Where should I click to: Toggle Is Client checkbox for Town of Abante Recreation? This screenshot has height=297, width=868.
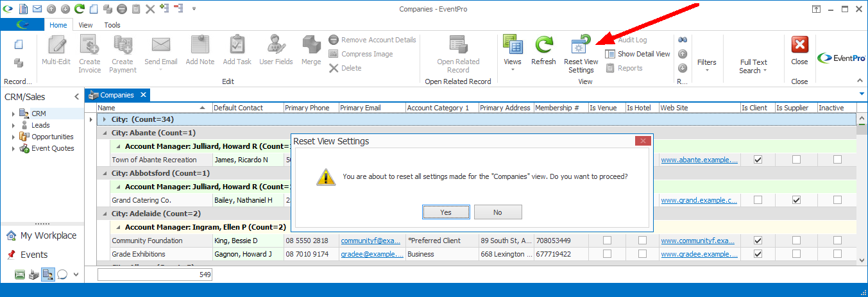click(758, 160)
